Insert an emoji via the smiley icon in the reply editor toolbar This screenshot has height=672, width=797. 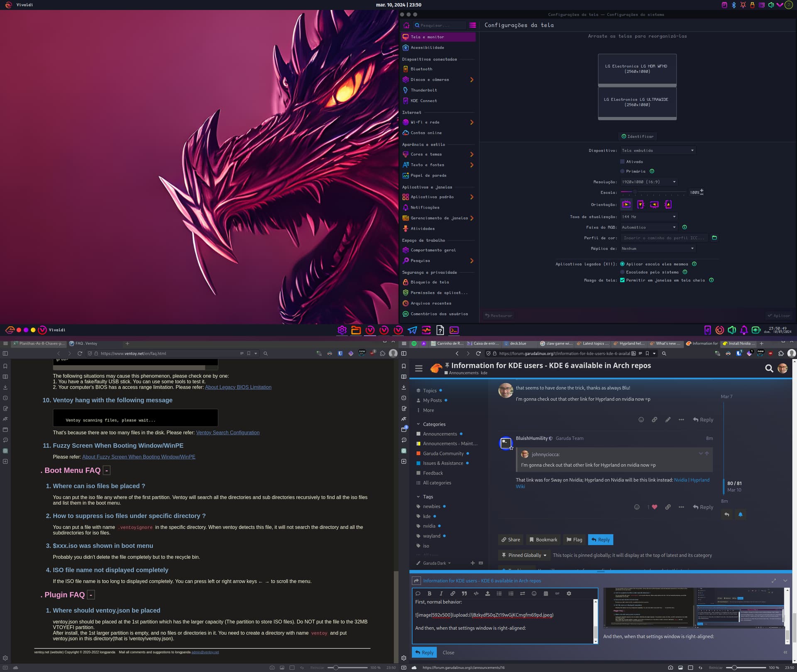pos(534,593)
